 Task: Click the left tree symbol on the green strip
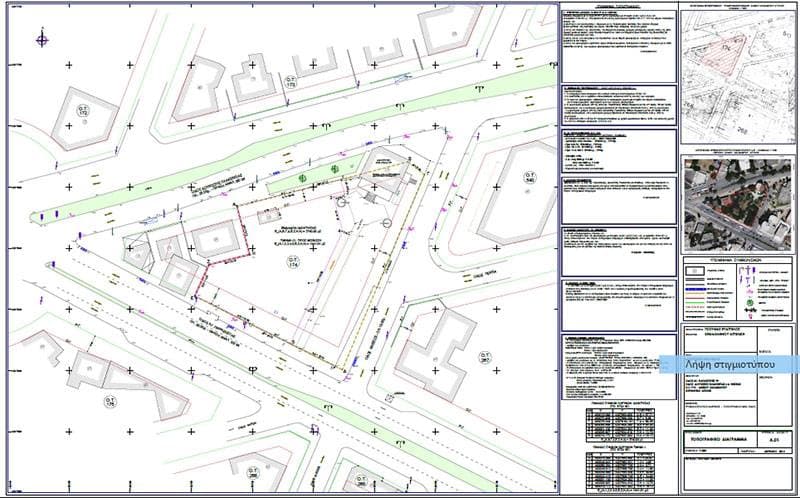pyautogui.click(x=302, y=178)
